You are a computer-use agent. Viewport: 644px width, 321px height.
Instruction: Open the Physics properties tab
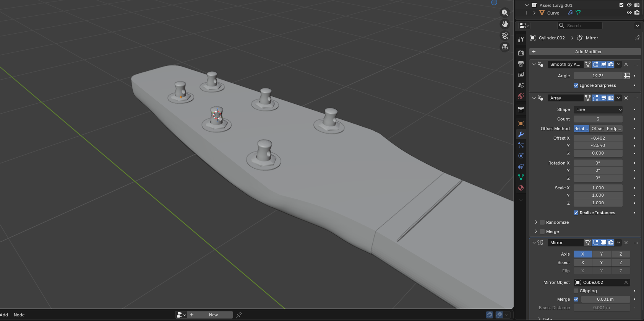[521, 156]
